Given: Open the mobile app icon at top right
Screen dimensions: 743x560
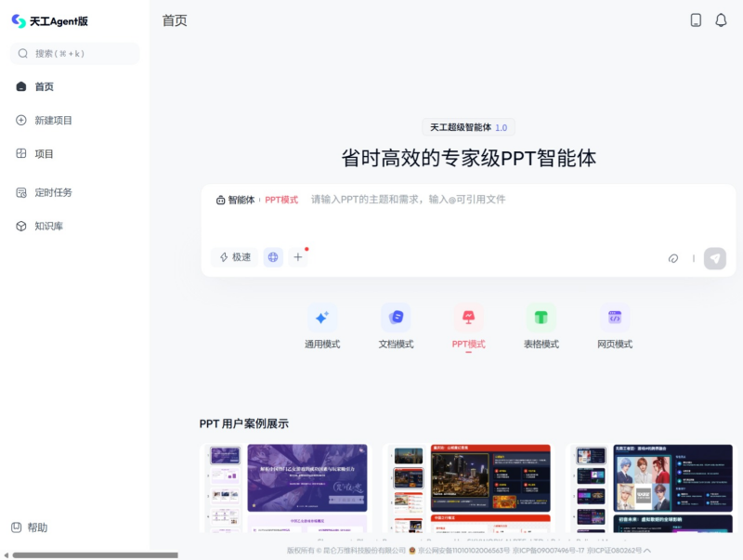Looking at the screenshot, I should click(x=696, y=20).
